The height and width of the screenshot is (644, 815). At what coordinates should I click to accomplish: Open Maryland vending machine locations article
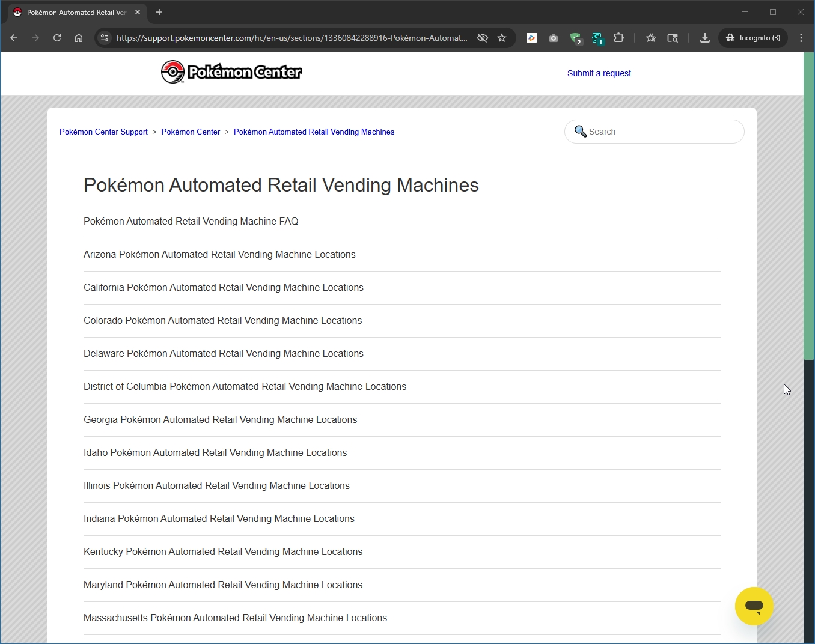223,585
